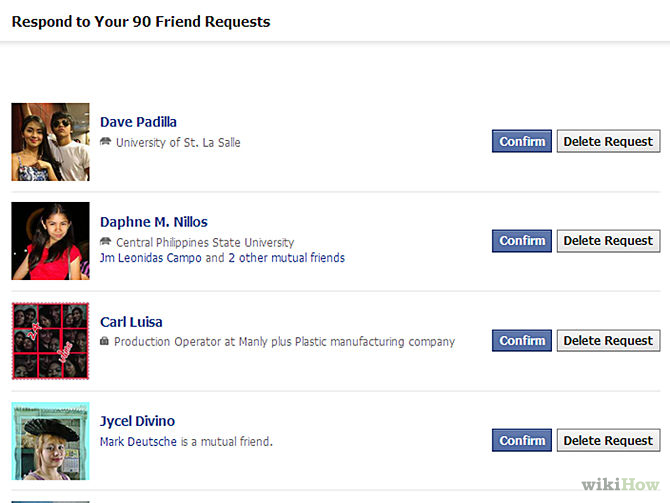Open the Dave Padilla name link
Image resolution: width=670 pixels, height=503 pixels.
pos(138,122)
